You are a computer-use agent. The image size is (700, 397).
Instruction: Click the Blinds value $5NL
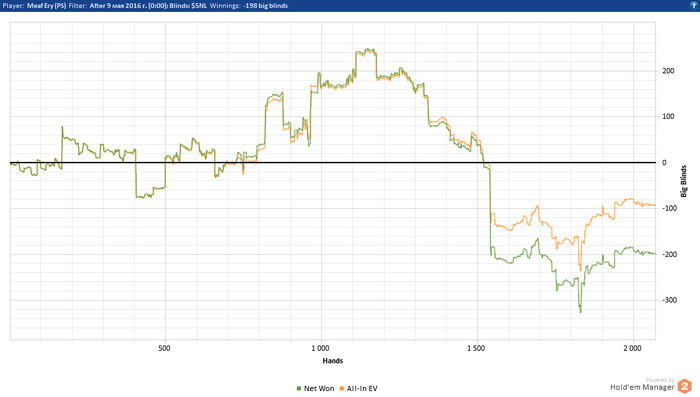[x=199, y=6]
